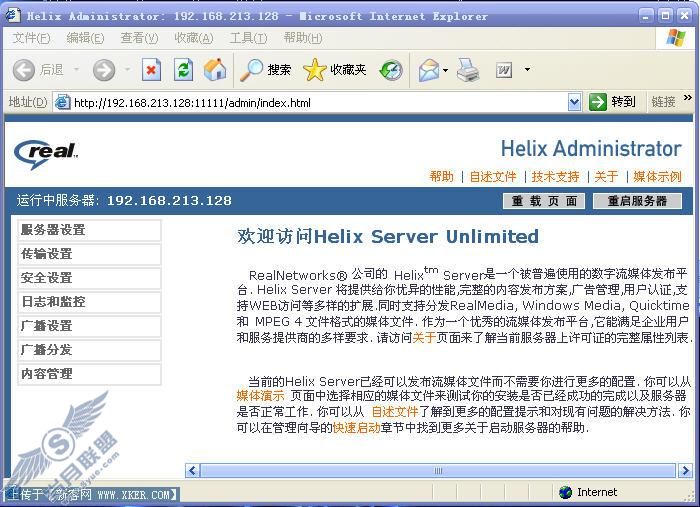700x507 pixels.
Task: Open Edit button dropdown arrow
Action: pos(527,70)
